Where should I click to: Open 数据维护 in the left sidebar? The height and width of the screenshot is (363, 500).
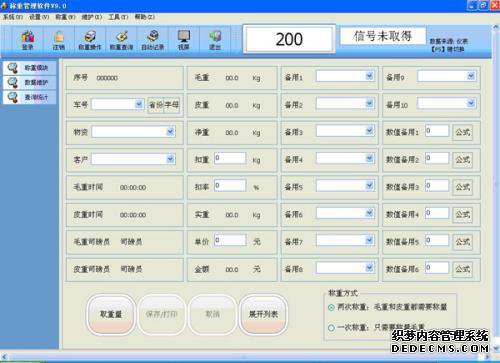tap(30, 82)
